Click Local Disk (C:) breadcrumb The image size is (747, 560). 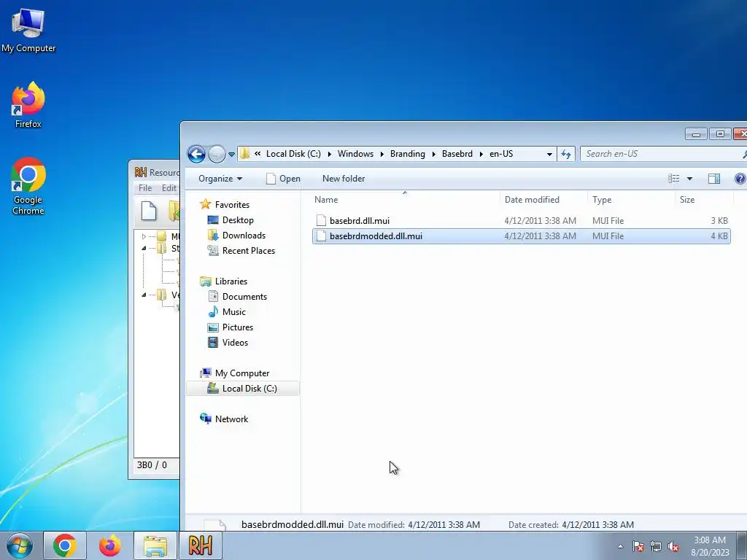(x=293, y=154)
